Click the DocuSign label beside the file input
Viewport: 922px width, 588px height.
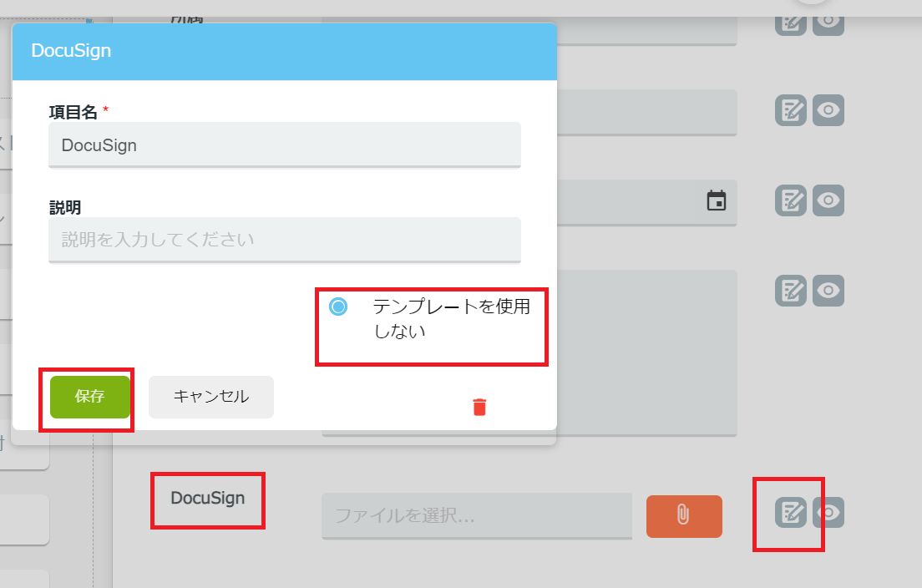click(x=208, y=498)
